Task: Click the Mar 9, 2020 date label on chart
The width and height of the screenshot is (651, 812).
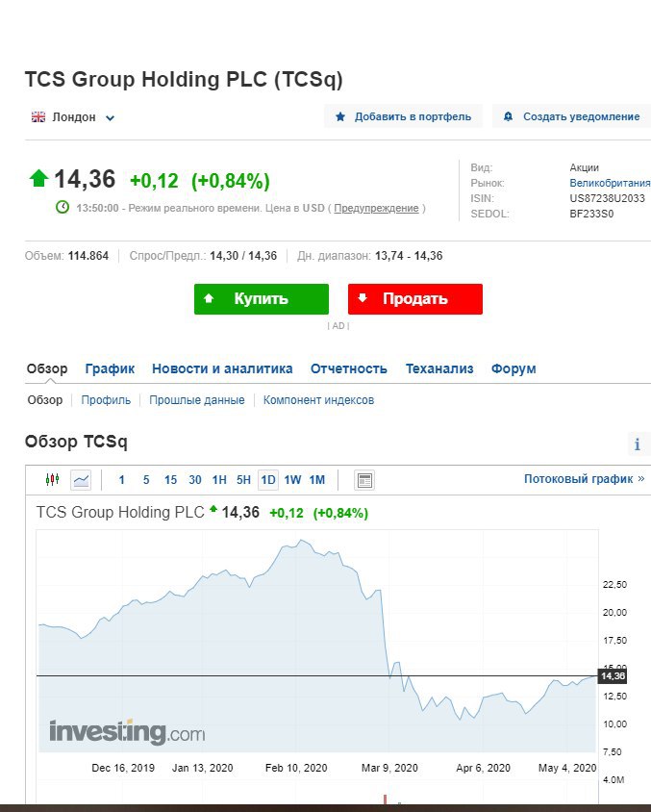Action: tap(389, 768)
